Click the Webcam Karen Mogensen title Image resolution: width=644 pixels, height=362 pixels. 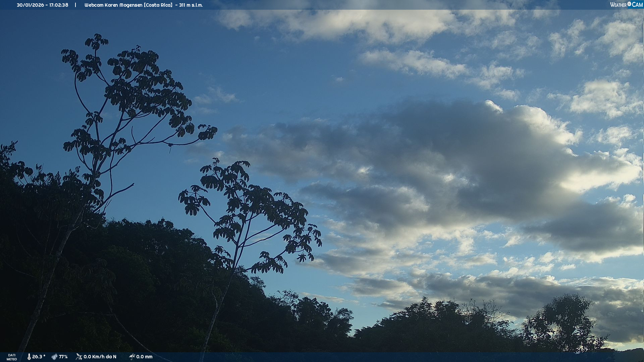coord(114,5)
